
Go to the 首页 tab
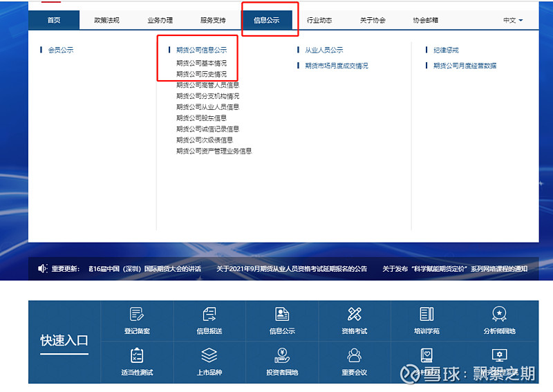coord(54,20)
